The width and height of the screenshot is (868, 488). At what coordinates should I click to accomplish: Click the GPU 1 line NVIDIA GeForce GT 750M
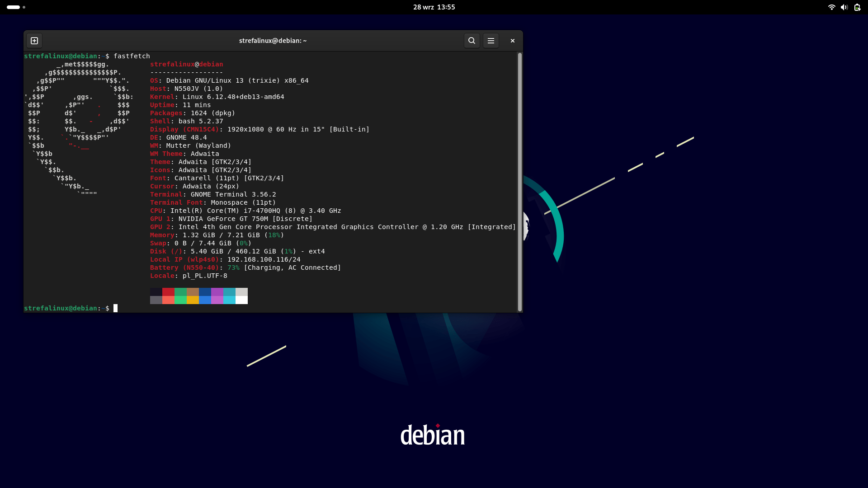point(231,219)
